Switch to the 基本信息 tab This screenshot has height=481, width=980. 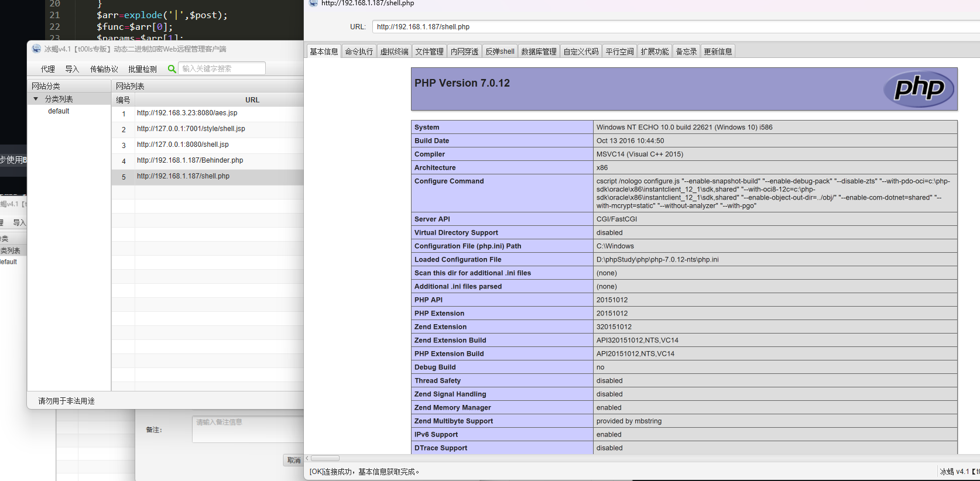coord(324,51)
